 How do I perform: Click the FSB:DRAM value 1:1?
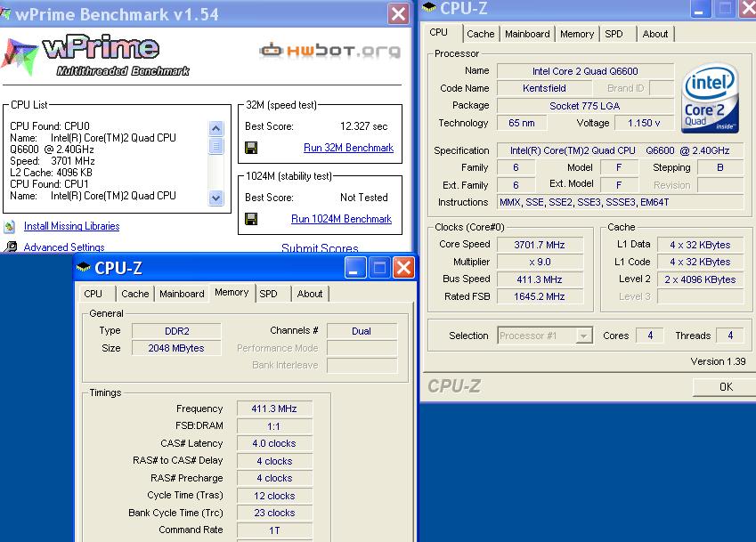pyautogui.click(x=274, y=426)
